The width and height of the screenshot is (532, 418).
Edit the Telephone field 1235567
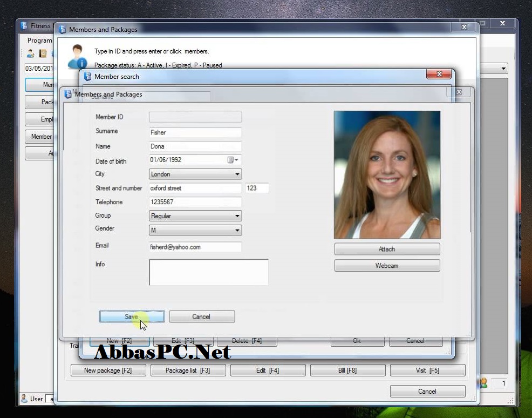click(195, 202)
